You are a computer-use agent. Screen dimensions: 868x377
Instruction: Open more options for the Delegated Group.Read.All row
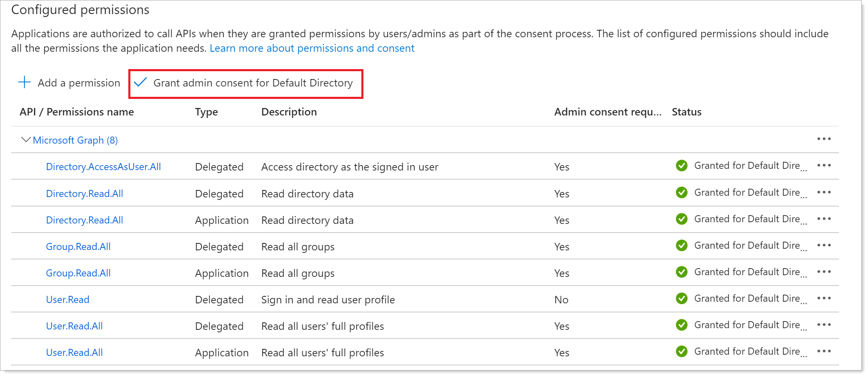coord(824,245)
